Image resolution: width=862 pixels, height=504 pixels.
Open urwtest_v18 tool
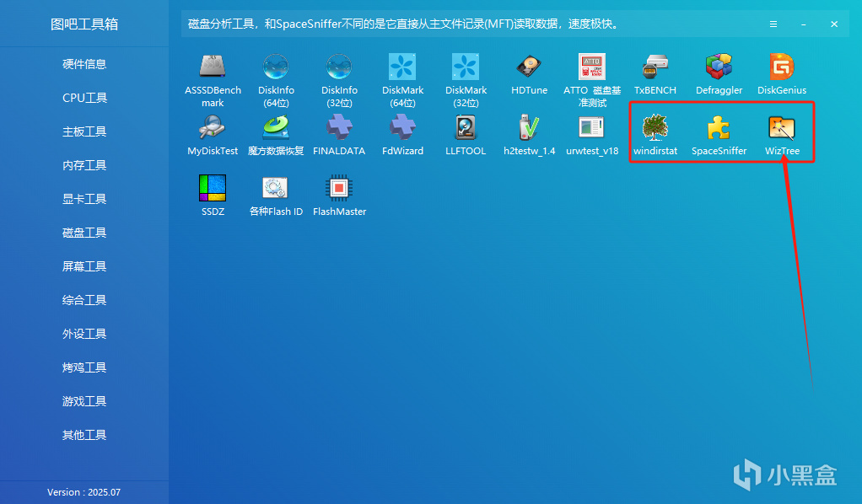click(592, 135)
